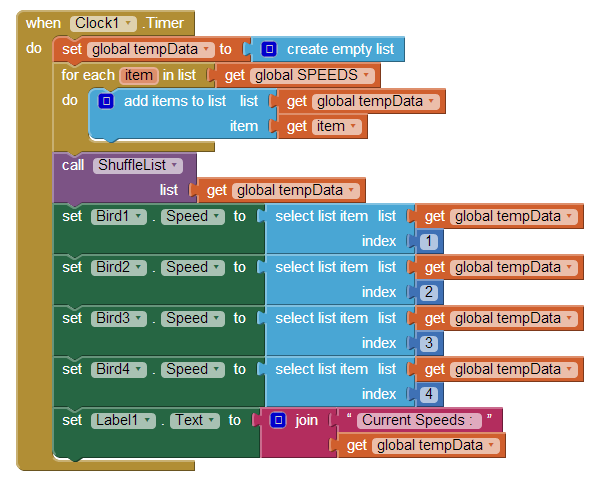
Task: Click the item variable name in for each
Action: 137,75
